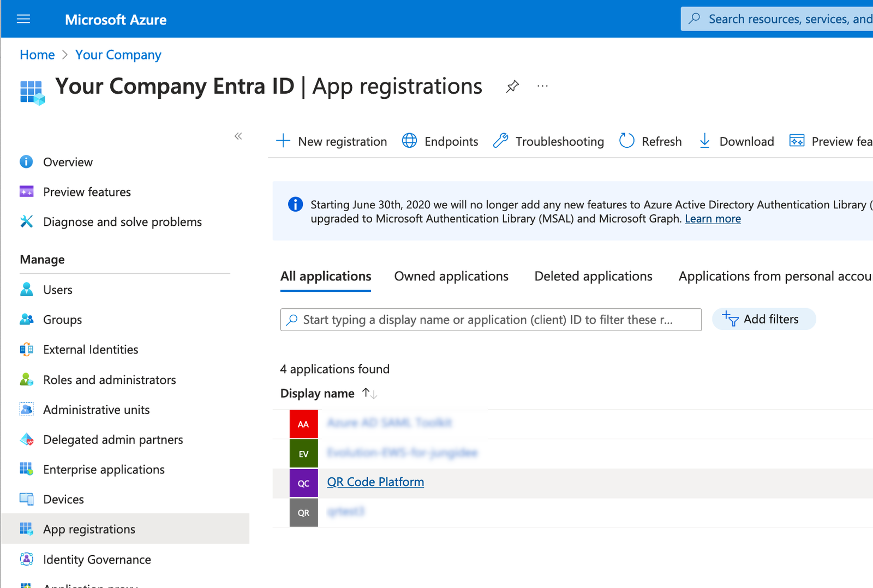Click the Preview features sidebar icon
The height and width of the screenshot is (588, 873).
click(x=26, y=191)
